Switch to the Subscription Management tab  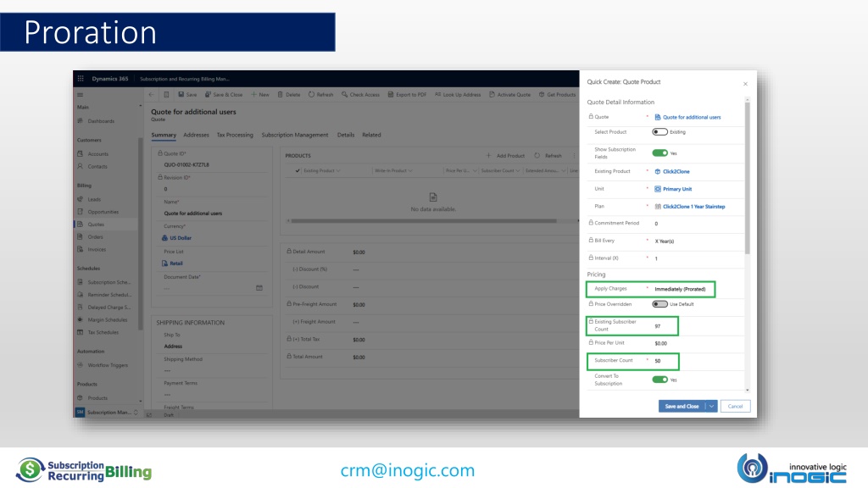point(294,135)
